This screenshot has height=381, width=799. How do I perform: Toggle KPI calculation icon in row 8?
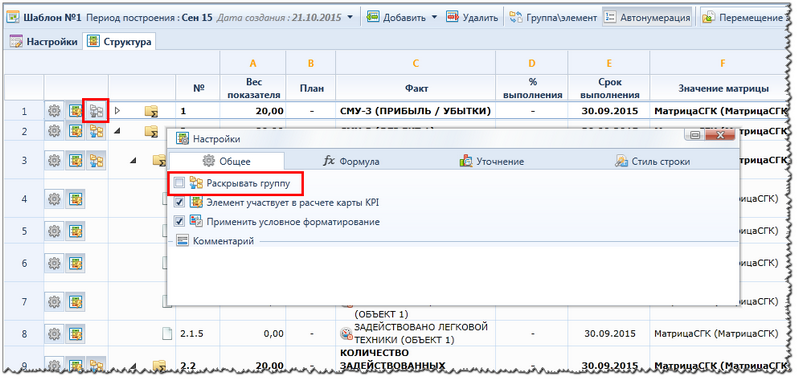(76, 334)
